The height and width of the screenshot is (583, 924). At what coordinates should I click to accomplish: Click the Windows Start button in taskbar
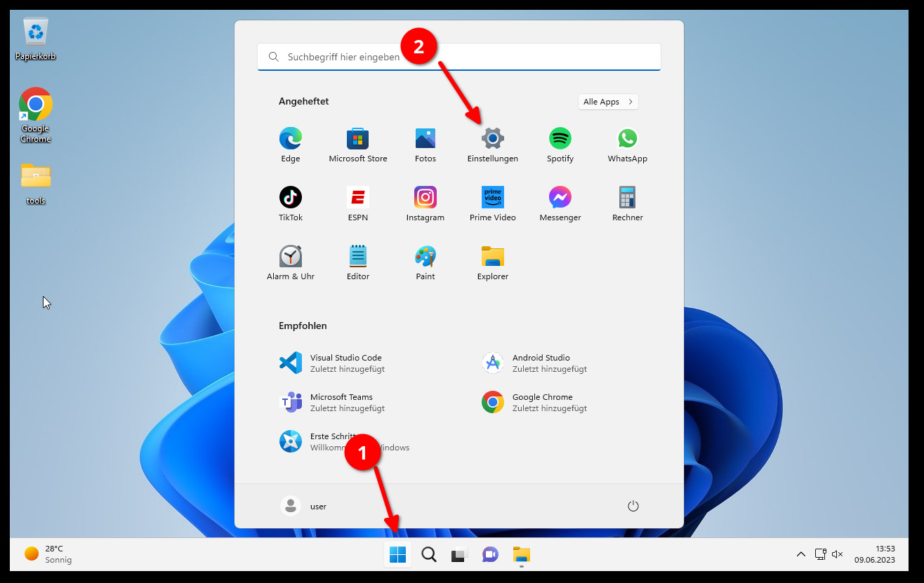pos(397,555)
